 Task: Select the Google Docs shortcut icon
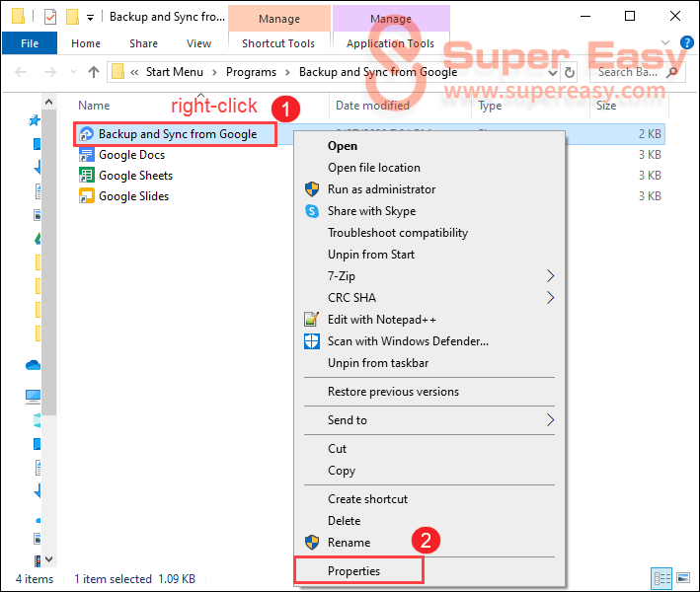coord(86,155)
